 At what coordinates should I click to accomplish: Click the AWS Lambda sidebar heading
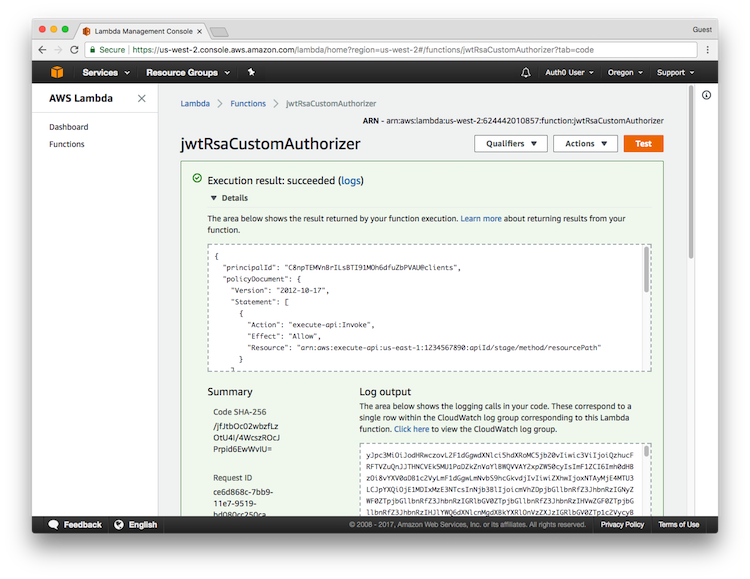(81, 99)
